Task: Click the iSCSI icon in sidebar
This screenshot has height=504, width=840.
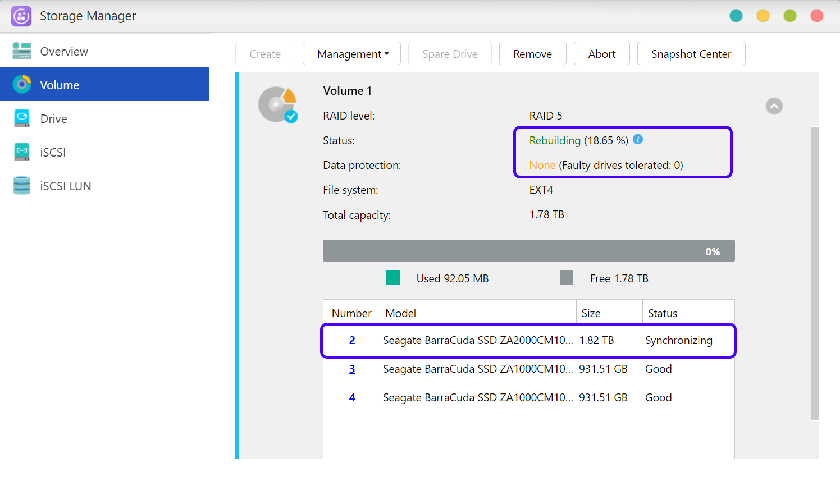Action: coord(22,152)
